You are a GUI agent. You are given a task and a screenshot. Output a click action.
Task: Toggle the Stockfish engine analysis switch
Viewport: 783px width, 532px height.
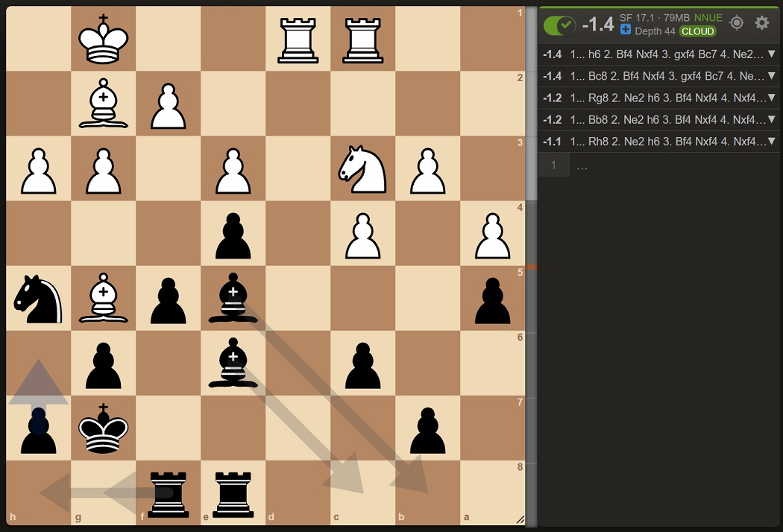(x=559, y=25)
